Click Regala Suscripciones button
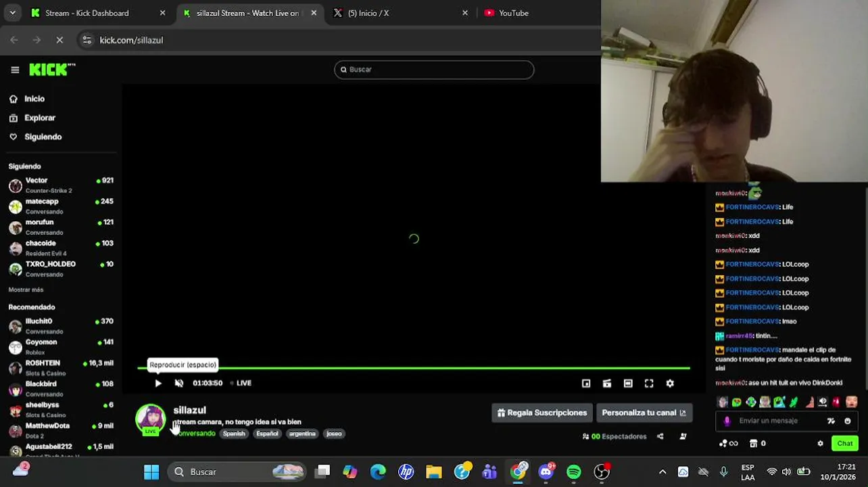 pos(541,413)
